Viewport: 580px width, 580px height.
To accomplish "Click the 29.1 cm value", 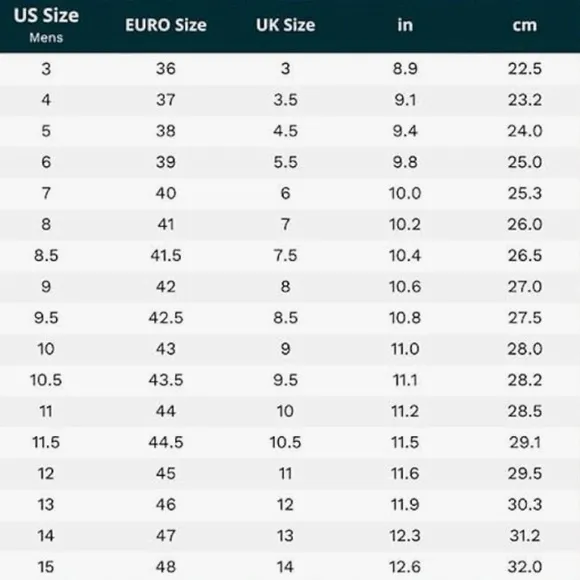I will [525, 442].
